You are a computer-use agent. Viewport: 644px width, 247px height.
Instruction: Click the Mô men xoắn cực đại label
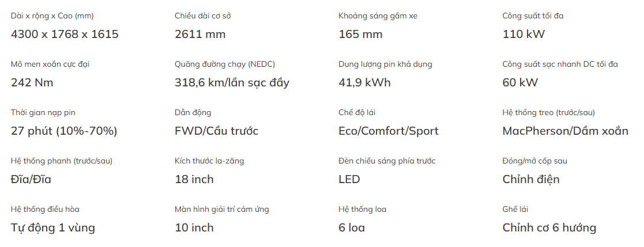click(x=50, y=64)
